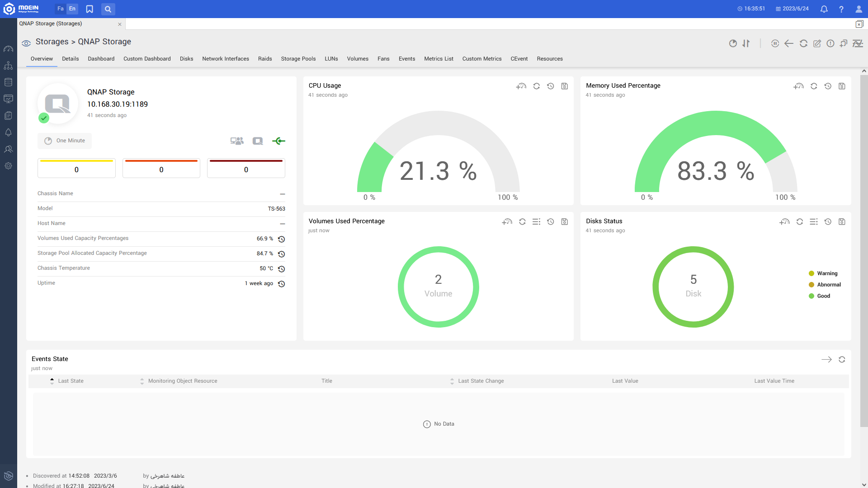Expand Events State with arrow icon

(826, 360)
